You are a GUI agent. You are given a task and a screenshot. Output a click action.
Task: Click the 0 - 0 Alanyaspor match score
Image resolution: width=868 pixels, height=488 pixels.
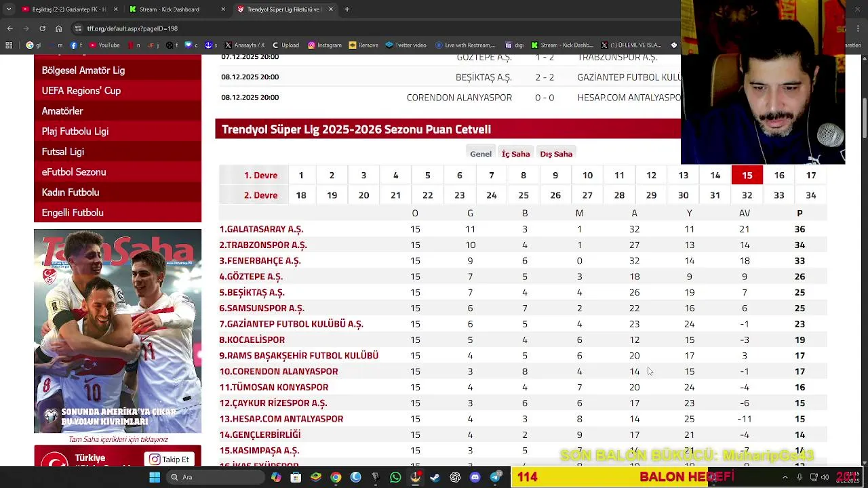pos(545,98)
